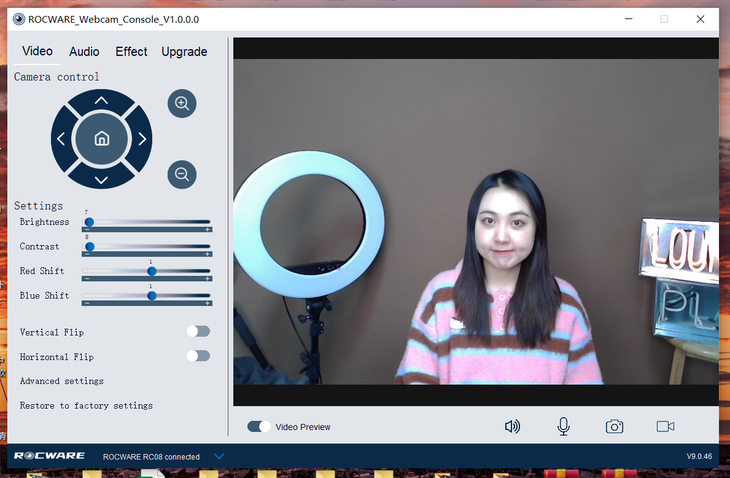This screenshot has width=730, height=478.
Task: Take a snapshot with the camera icon
Action: click(614, 427)
